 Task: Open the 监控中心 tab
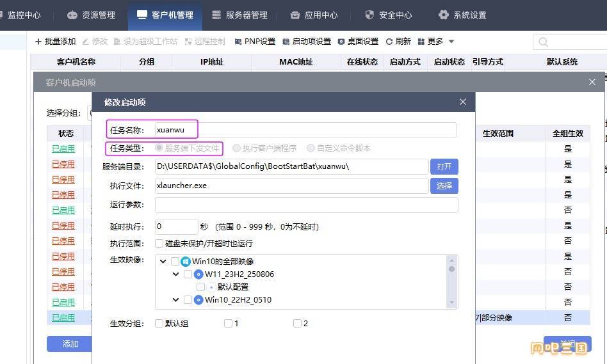(20, 15)
